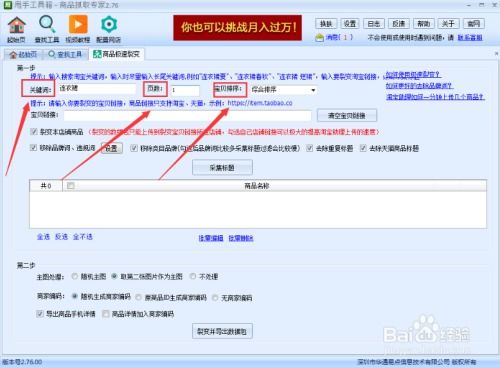This screenshot has width=500, height=368.
Task: Open the 批量编辑 link
Action: (211, 238)
